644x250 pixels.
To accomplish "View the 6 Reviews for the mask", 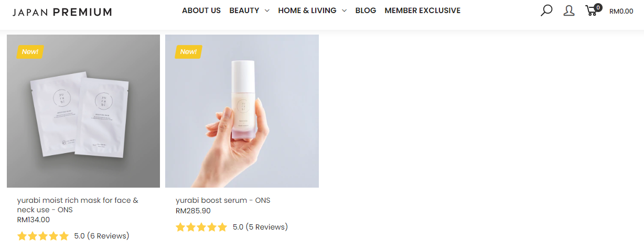I will click(108, 236).
